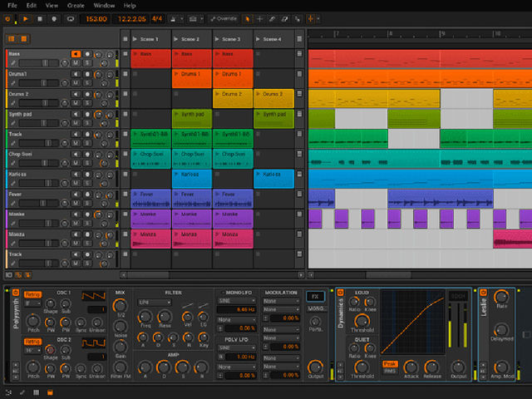
Task: Show the mixer panel icon in footer
Action: pyautogui.click(x=36, y=392)
